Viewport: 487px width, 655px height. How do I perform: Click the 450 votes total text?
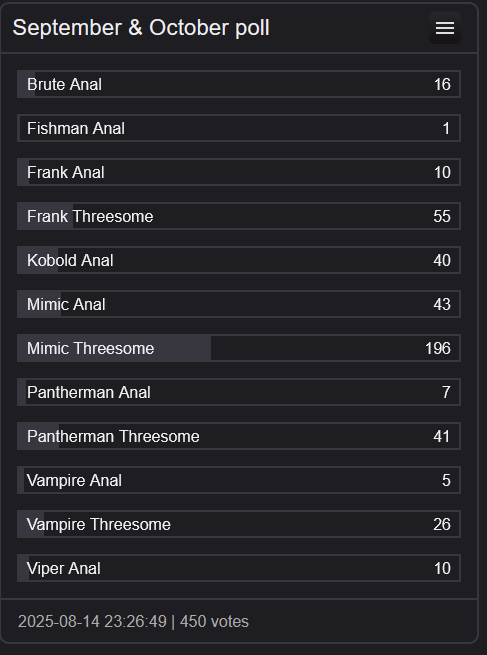(x=214, y=622)
